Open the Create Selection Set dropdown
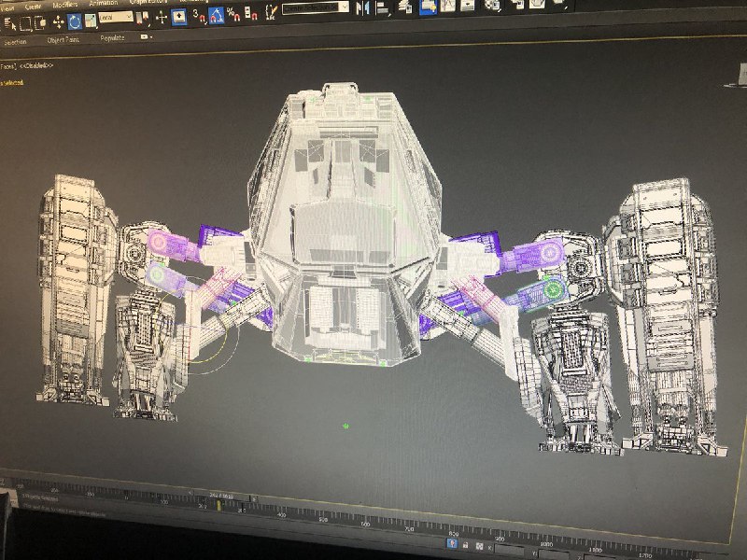 point(316,7)
